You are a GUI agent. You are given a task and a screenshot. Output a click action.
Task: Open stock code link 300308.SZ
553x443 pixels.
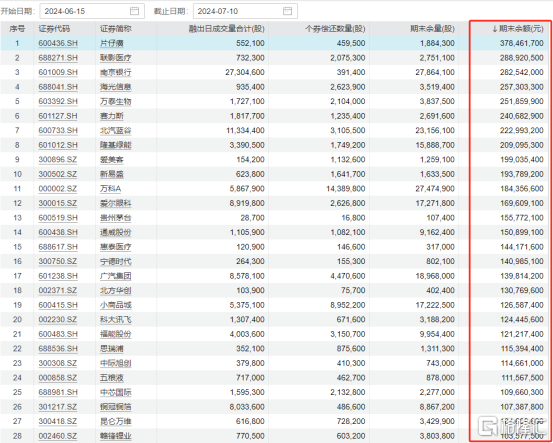pyautogui.click(x=58, y=363)
